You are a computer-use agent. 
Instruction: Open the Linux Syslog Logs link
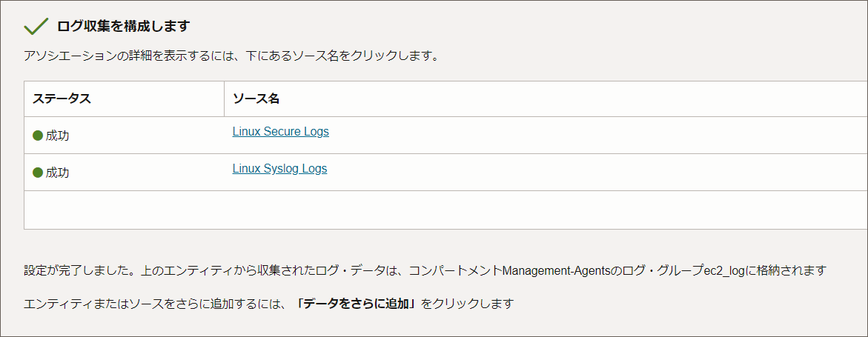pos(279,169)
